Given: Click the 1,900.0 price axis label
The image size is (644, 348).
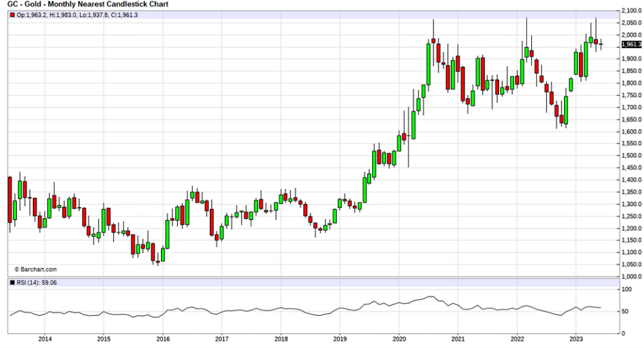Looking at the screenshot, I should [x=631, y=59].
